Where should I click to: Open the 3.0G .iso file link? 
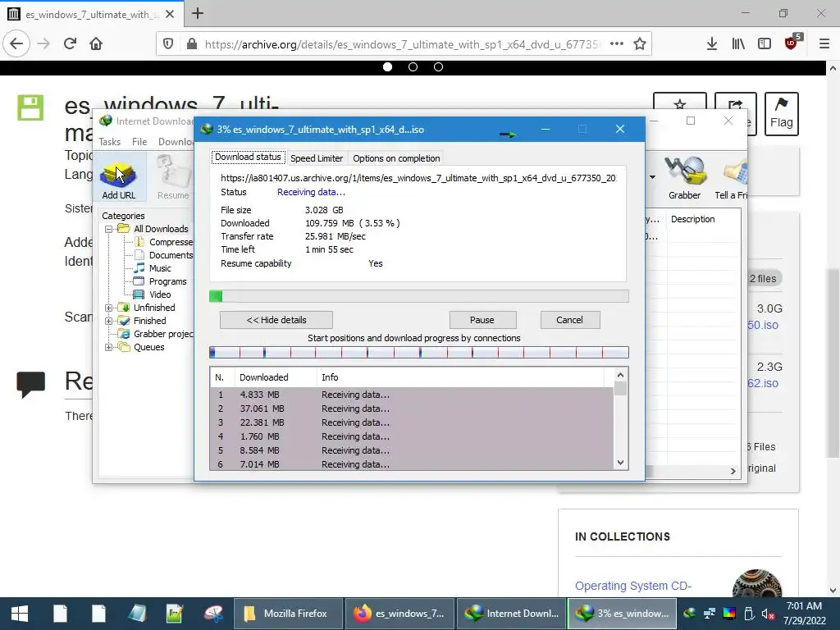(763, 325)
